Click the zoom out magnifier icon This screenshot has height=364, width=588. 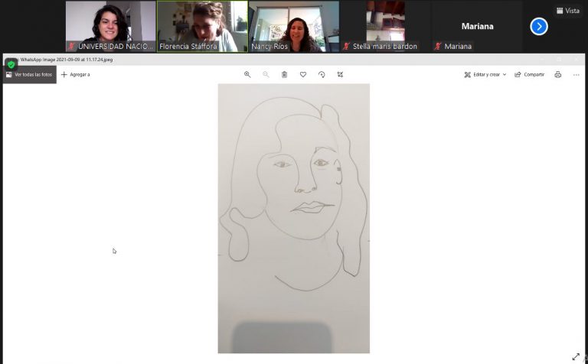point(266,74)
